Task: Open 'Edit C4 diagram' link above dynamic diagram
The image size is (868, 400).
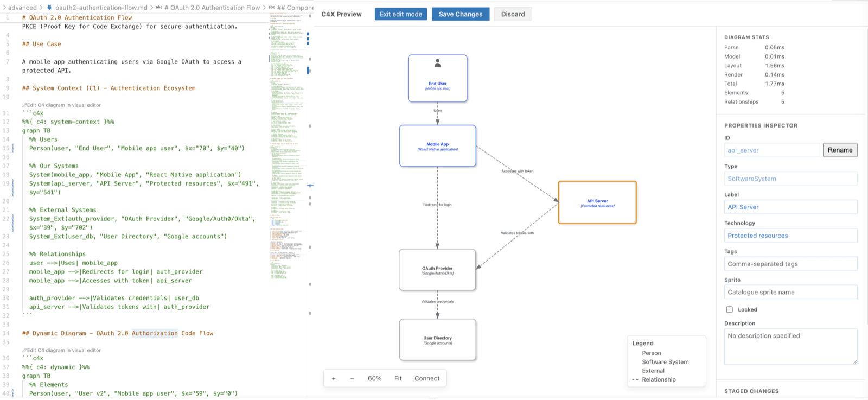Action: pos(61,351)
